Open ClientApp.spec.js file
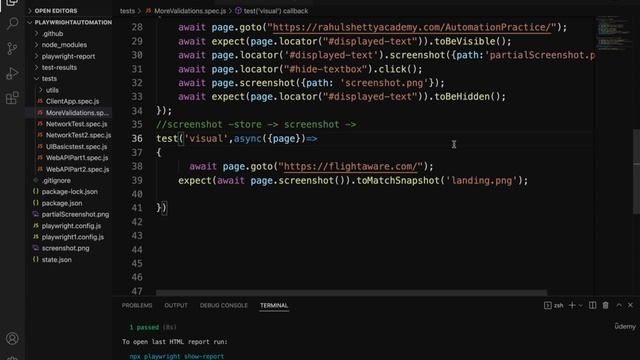Image resolution: width=640 pixels, height=360 pixels. (x=72, y=101)
